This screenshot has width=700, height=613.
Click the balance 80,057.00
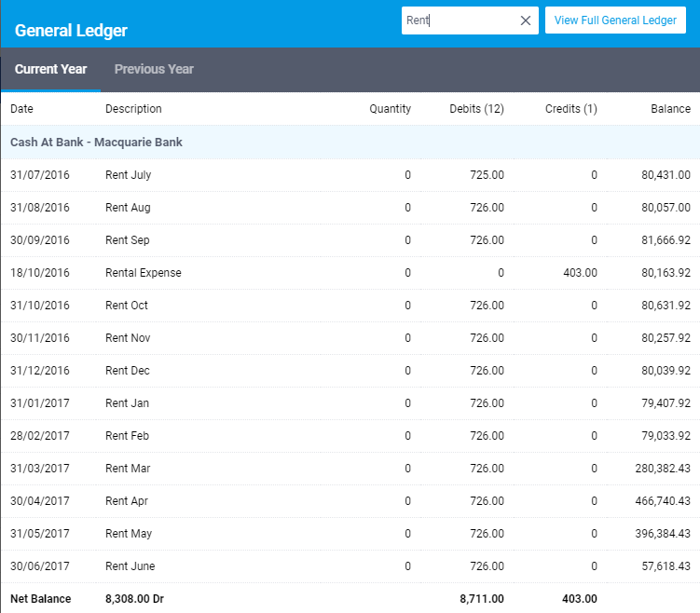pyautogui.click(x=666, y=208)
